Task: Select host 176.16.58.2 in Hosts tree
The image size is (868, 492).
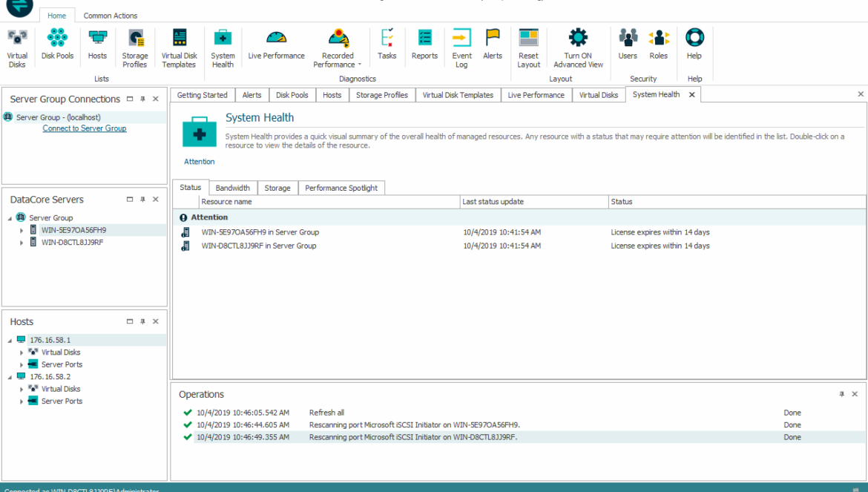Action: 50,377
